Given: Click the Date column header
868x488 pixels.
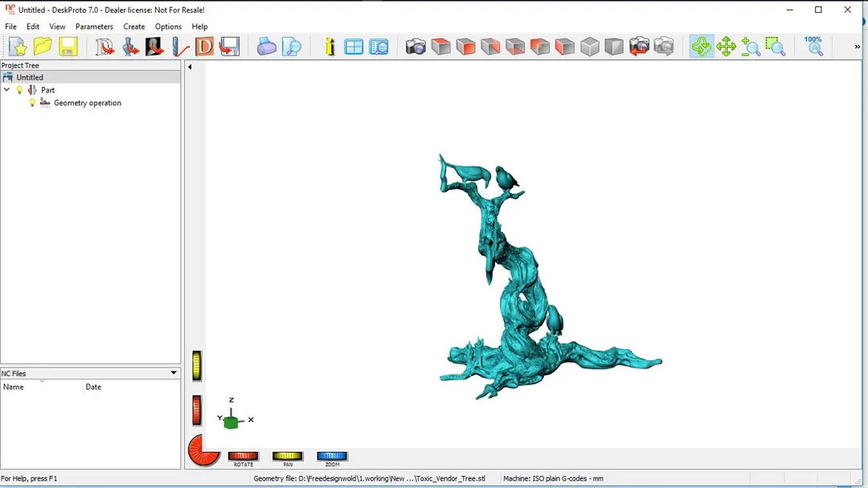Looking at the screenshot, I should click(x=93, y=387).
